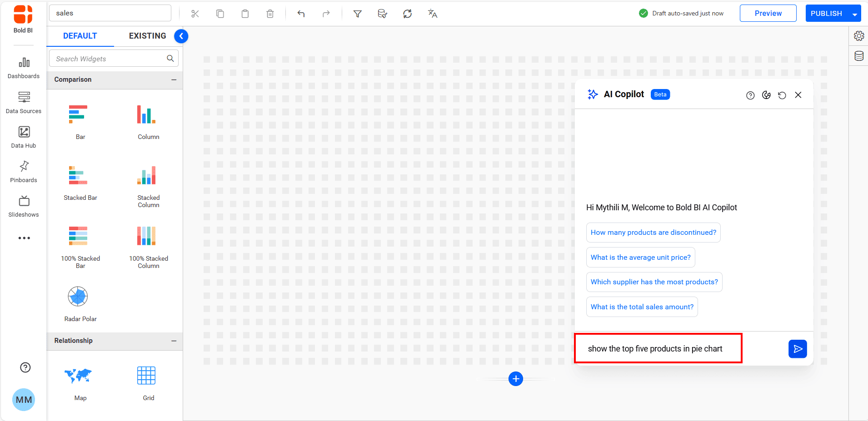Send the AI Copilot prompt
Viewport: 868px width, 421px height.
[797, 348]
